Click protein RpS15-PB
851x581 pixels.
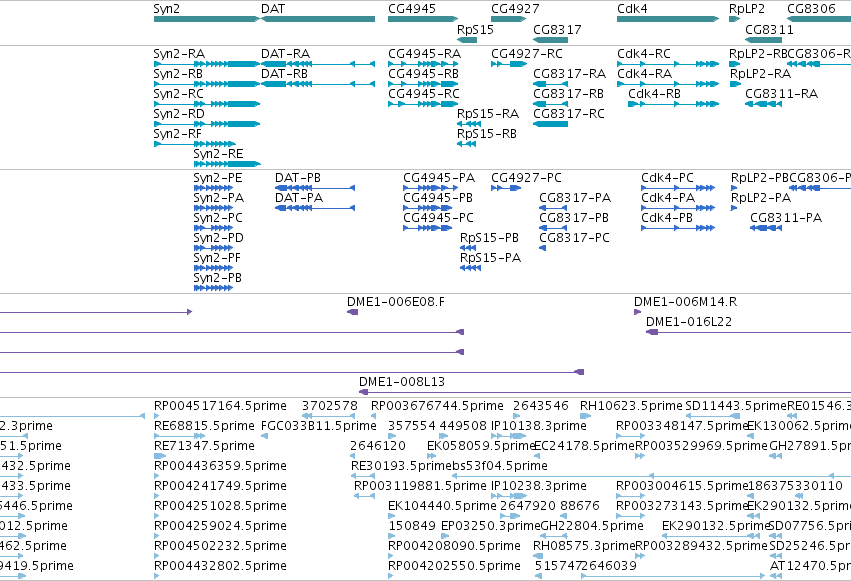tap(468, 248)
